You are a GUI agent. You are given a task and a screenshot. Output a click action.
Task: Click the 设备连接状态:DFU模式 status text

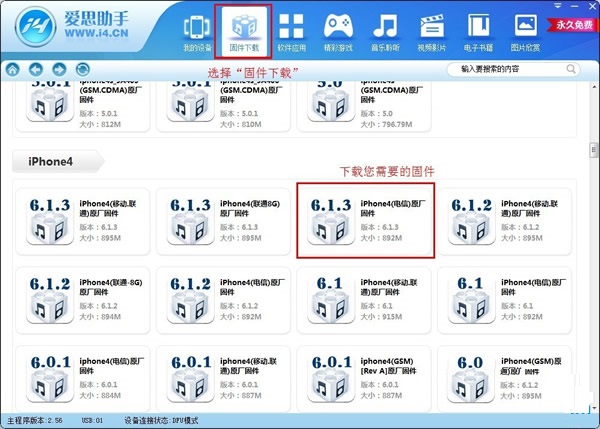point(161,421)
